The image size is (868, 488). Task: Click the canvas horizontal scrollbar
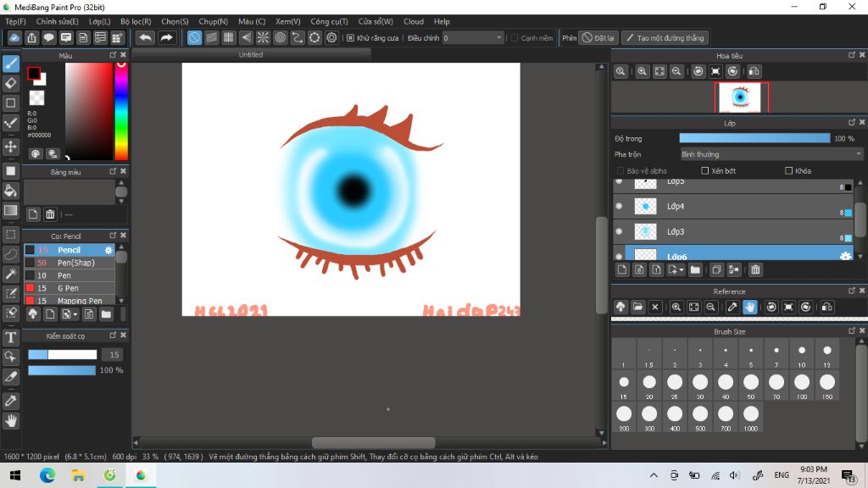point(373,442)
